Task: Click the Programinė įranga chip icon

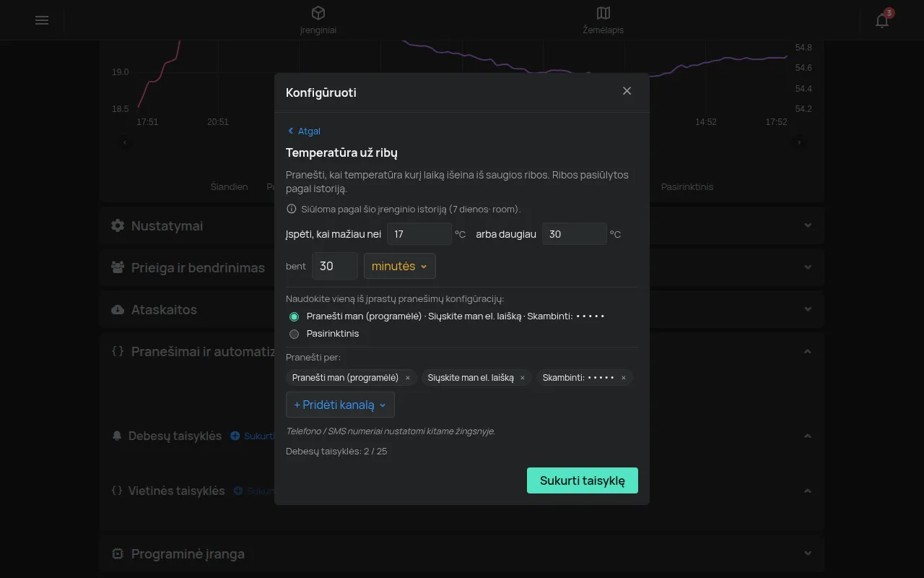Action: pyautogui.click(x=118, y=553)
